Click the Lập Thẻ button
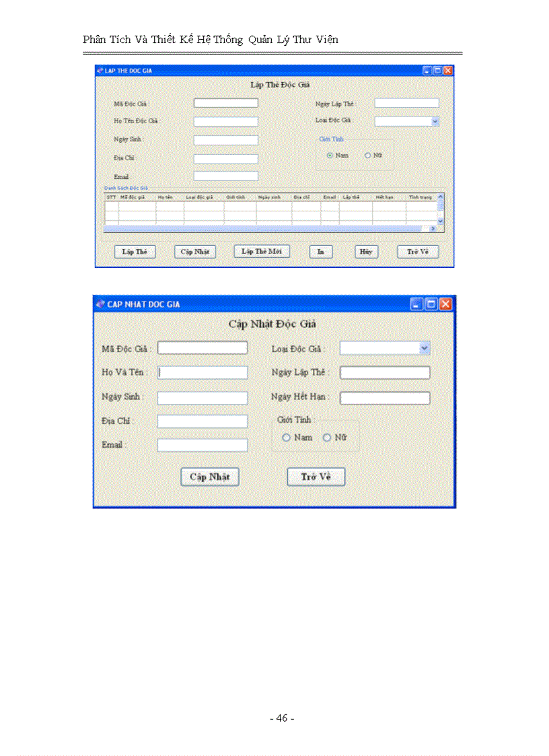Image resolution: width=549 pixels, height=756 pixels. pyautogui.click(x=134, y=251)
